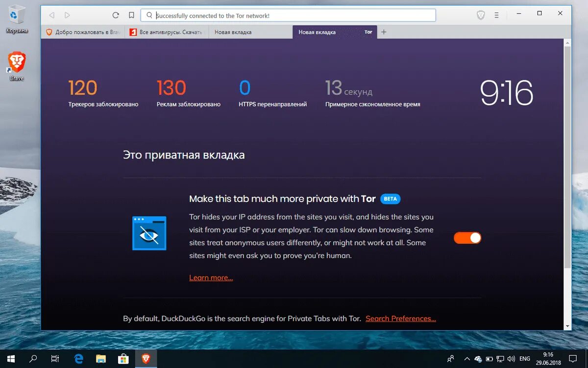Maximize the Brave window
Screen dimensions: 588x368
[x=539, y=13]
